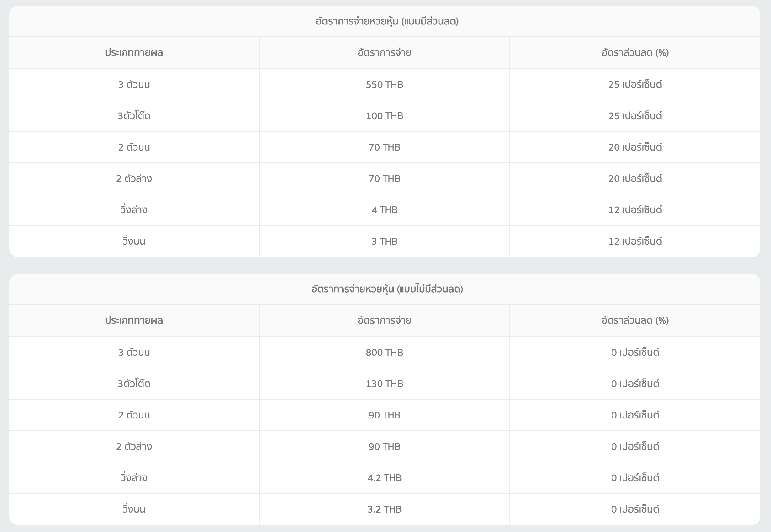Click the 3.2 THB payout cell
The height and width of the screenshot is (532, 771).
[384, 509]
